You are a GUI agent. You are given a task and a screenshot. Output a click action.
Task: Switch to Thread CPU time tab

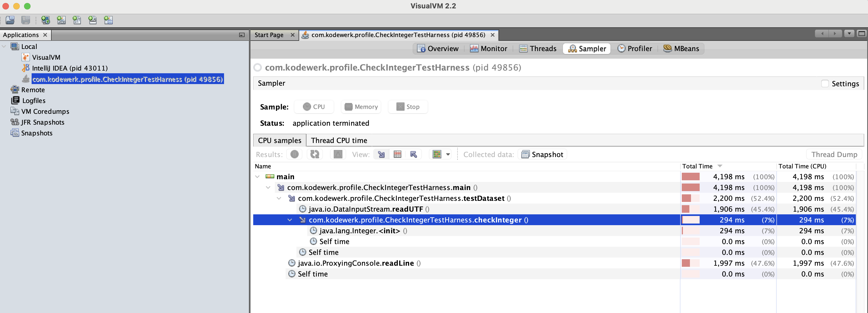pos(339,141)
